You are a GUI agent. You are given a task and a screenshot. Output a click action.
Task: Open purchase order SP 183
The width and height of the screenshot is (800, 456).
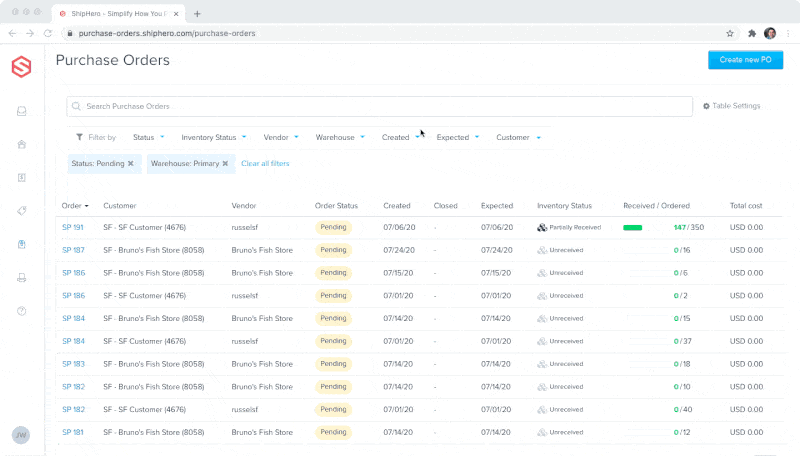point(73,364)
